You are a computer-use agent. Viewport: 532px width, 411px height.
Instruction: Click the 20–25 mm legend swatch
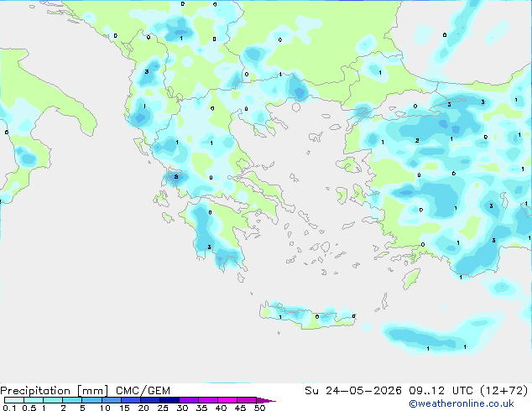(x=149, y=400)
